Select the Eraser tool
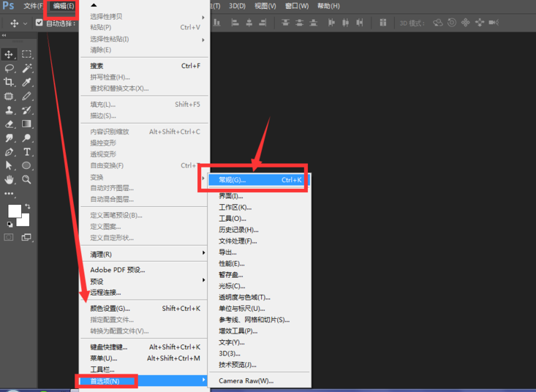The height and width of the screenshot is (392, 536). (x=9, y=124)
